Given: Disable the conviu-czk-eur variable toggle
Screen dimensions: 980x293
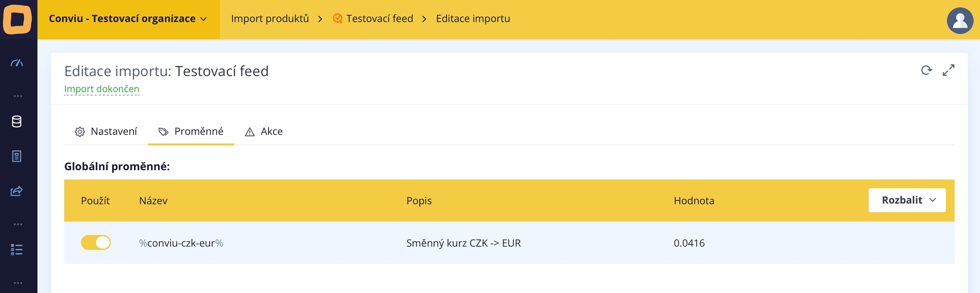Looking at the screenshot, I should pos(96,242).
